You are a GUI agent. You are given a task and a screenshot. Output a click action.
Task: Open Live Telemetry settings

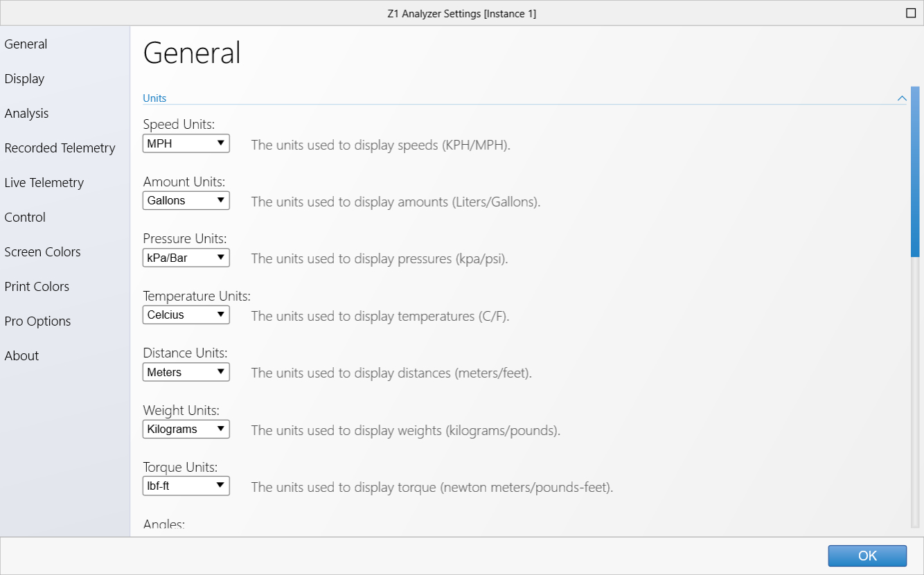tap(44, 183)
